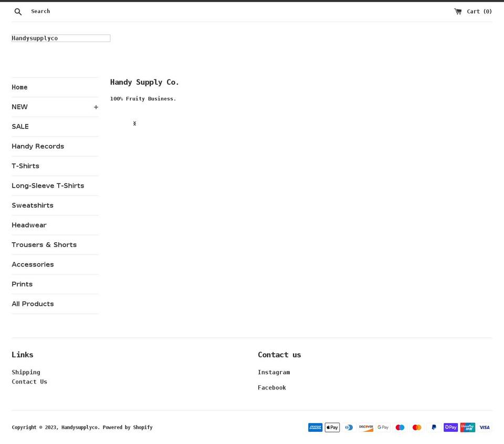Select the SALE menu item

click(x=20, y=126)
